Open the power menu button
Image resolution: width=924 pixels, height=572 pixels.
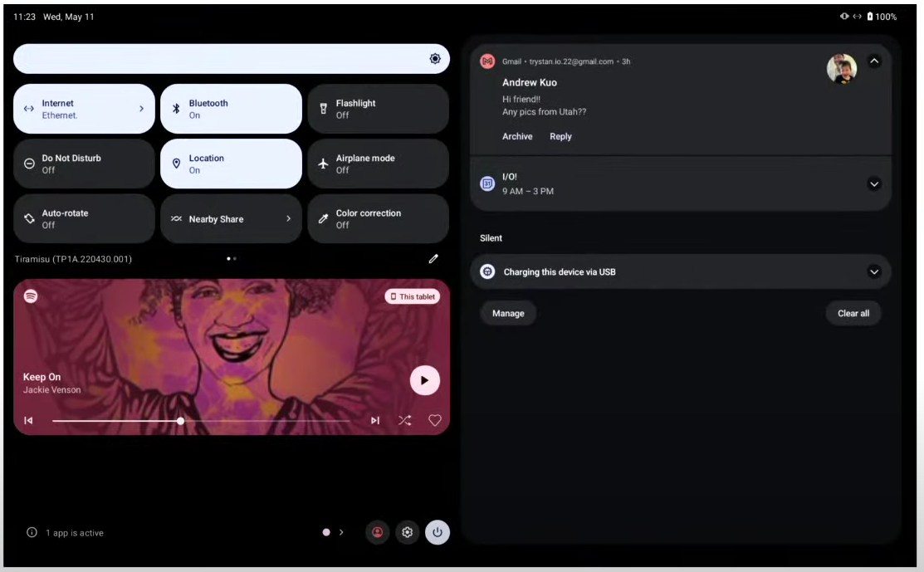[438, 532]
